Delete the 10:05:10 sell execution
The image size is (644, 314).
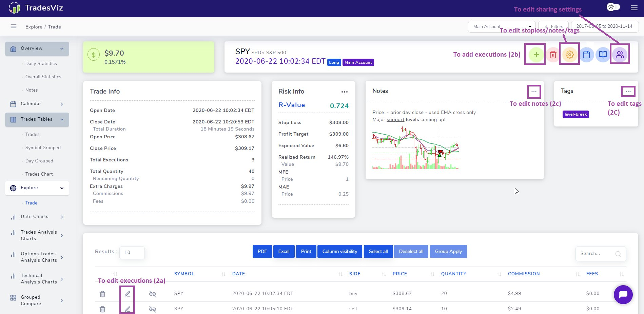pyautogui.click(x=102, y=309)
